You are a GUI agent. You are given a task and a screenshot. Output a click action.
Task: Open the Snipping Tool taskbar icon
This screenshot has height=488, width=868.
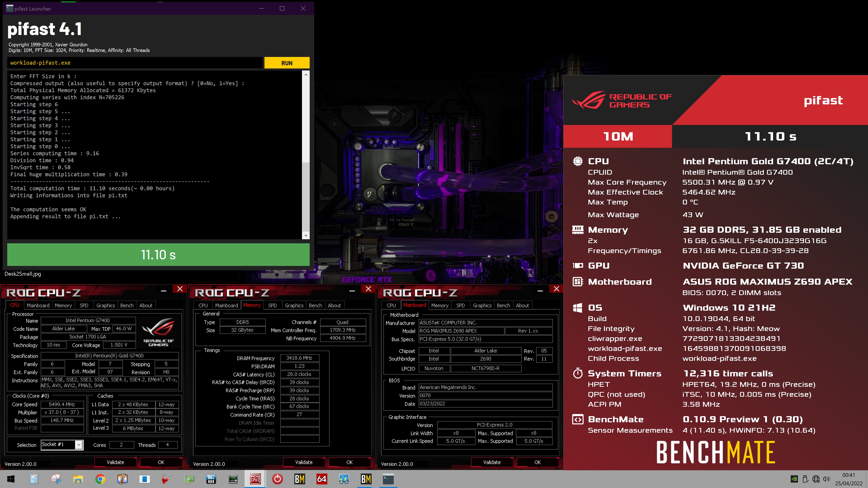tap(56, 479)
